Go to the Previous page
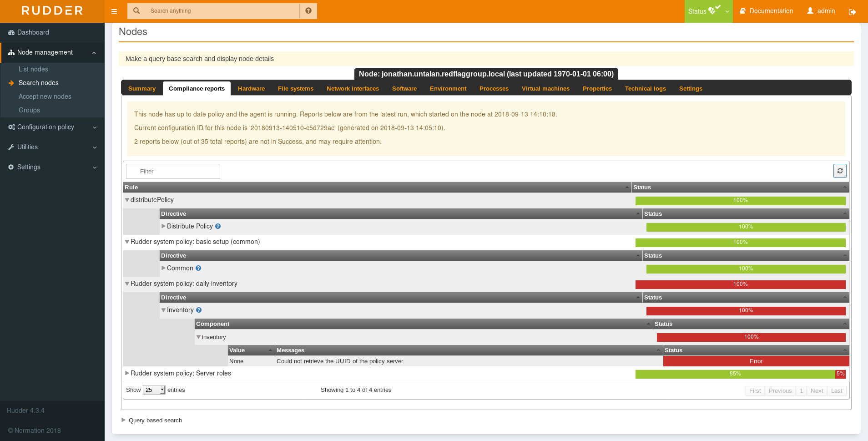The height and width of the screenshot is (441, 868). (x=780, y=391)
